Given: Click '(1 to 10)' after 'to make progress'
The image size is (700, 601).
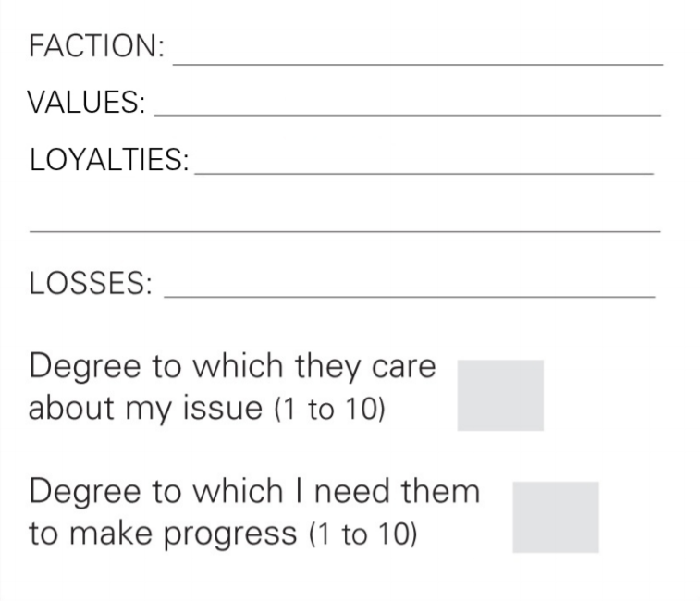Looking at the screenshot, I should (363, 534).
